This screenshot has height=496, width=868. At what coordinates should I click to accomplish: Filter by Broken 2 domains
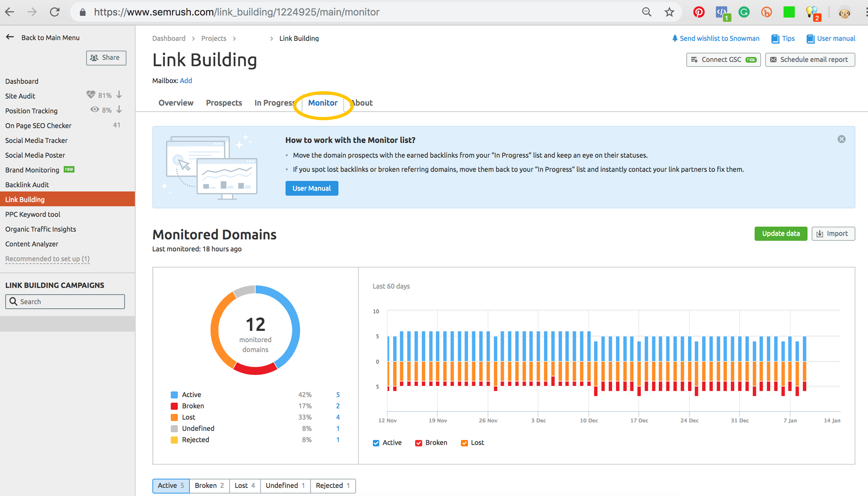[x=209, y=486]
